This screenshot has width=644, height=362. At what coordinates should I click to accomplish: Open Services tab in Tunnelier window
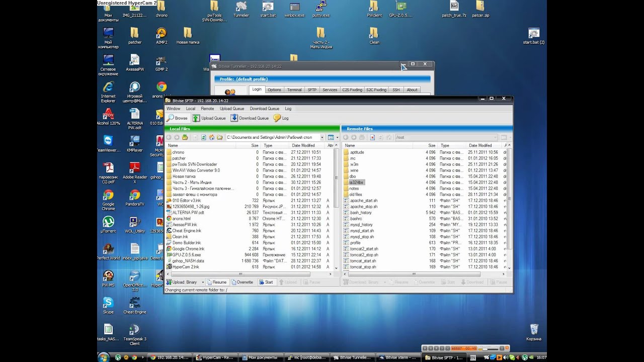coord(330,90)
